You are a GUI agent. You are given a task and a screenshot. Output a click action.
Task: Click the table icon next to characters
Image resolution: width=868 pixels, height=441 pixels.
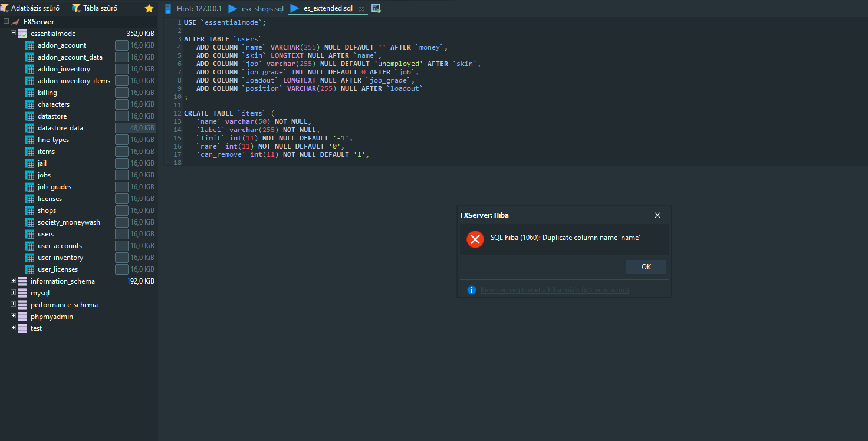pos(29,104)
